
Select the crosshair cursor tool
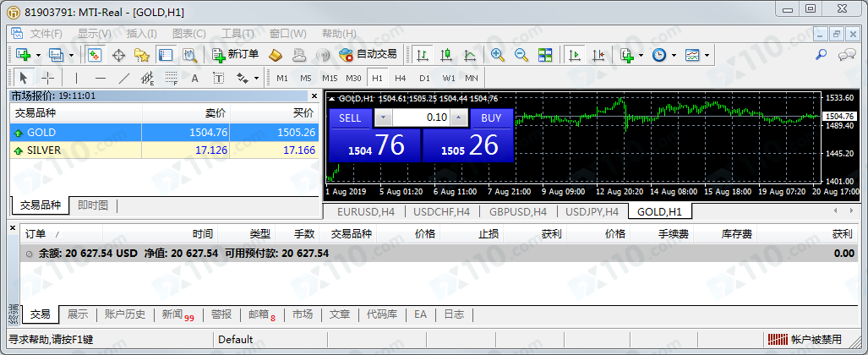pos(48,79)
